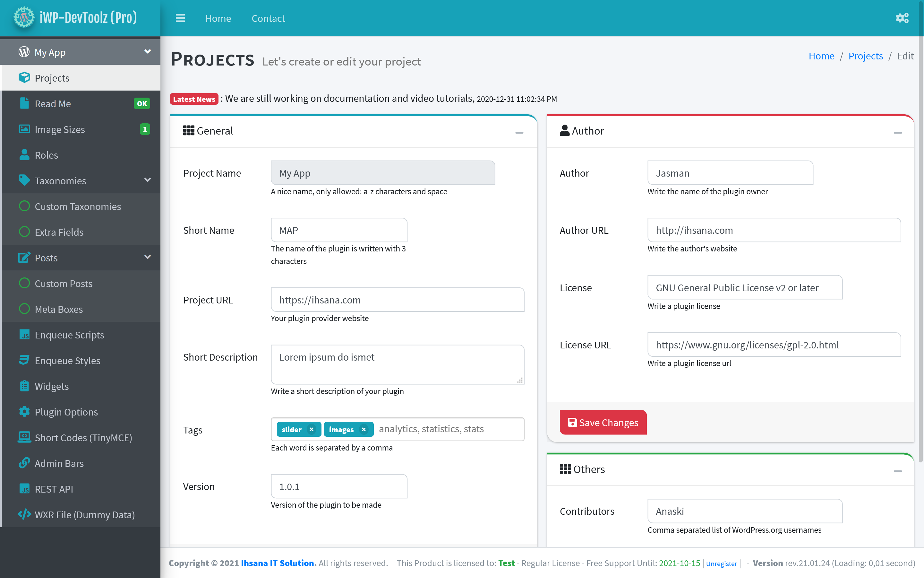Click the Read Me file icon
Screen dimensions: 924x578
click(24, 103)
